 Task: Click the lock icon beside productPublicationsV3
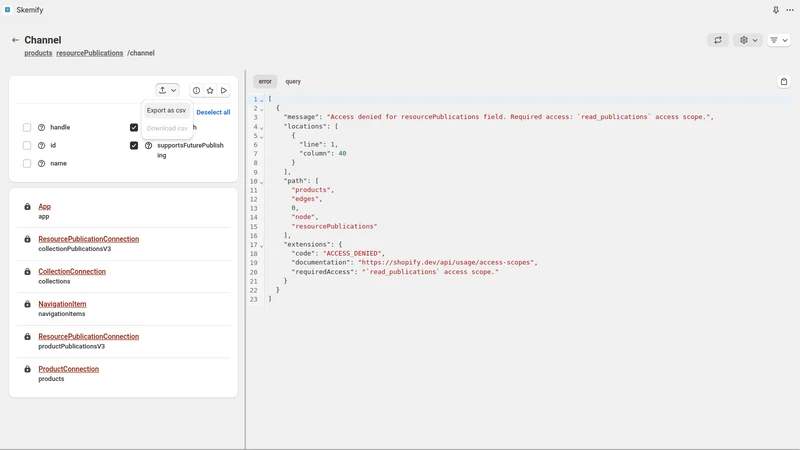click(x=28, y=337)
